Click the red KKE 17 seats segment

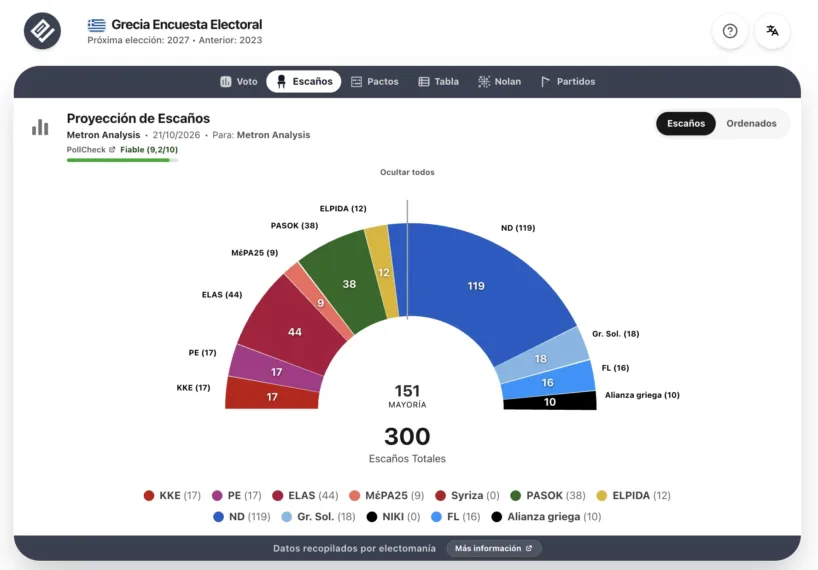(x=272, y=397)
